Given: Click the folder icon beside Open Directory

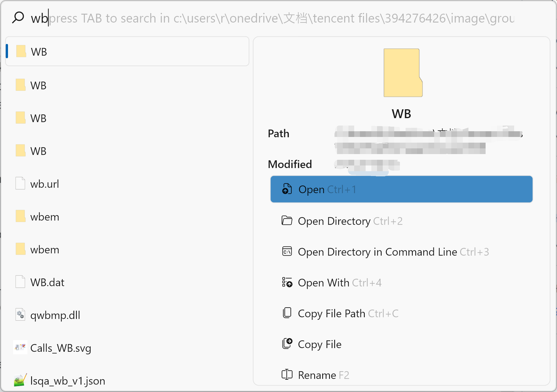Looking at the screenshot, I should (287, 221).
